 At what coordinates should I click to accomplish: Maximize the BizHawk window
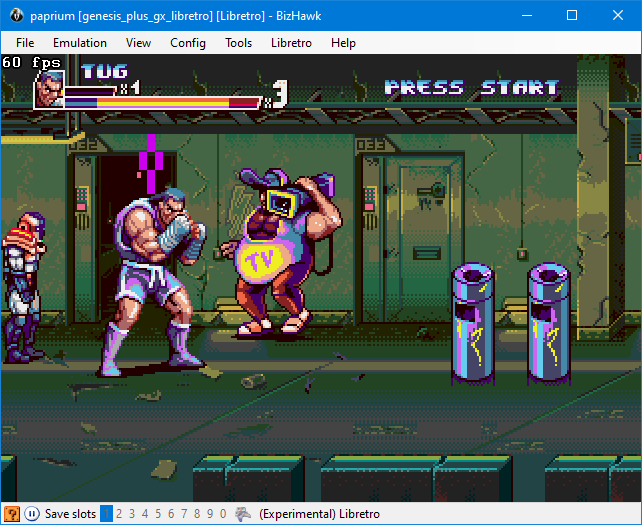[x=572, y=16]
